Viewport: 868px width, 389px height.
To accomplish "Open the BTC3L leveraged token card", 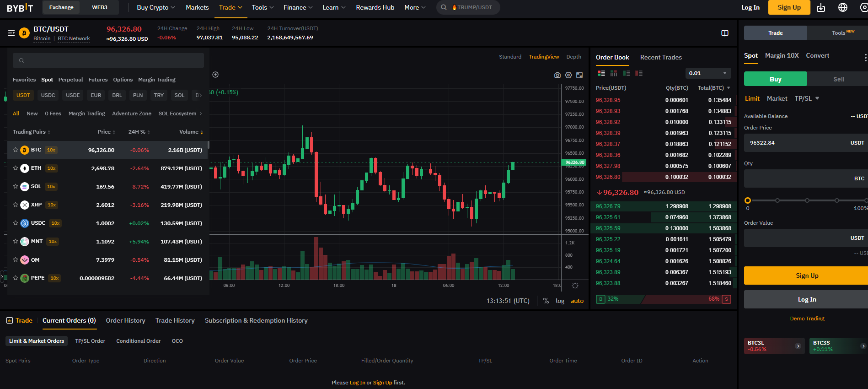I will tap(774, 346).
